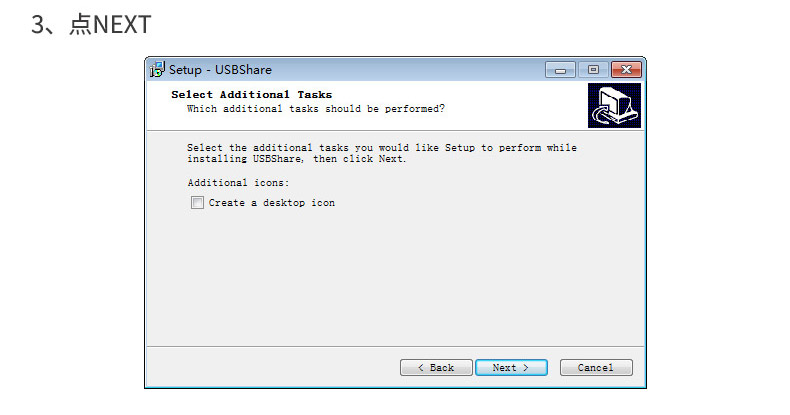
Task: Click the "Additional icons:" group label
Action: 238,182
